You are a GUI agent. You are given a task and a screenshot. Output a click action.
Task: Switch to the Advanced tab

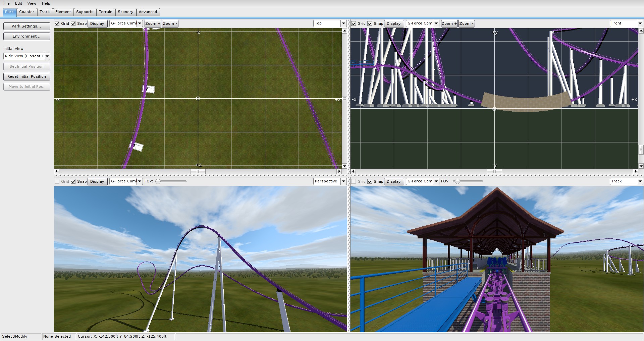(x=148, y=12)
